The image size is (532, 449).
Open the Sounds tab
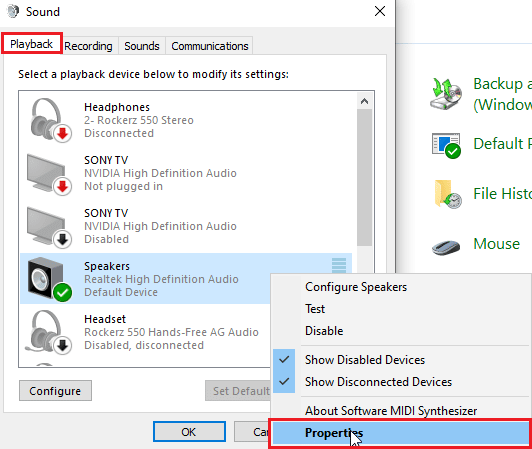pos(142,46)
